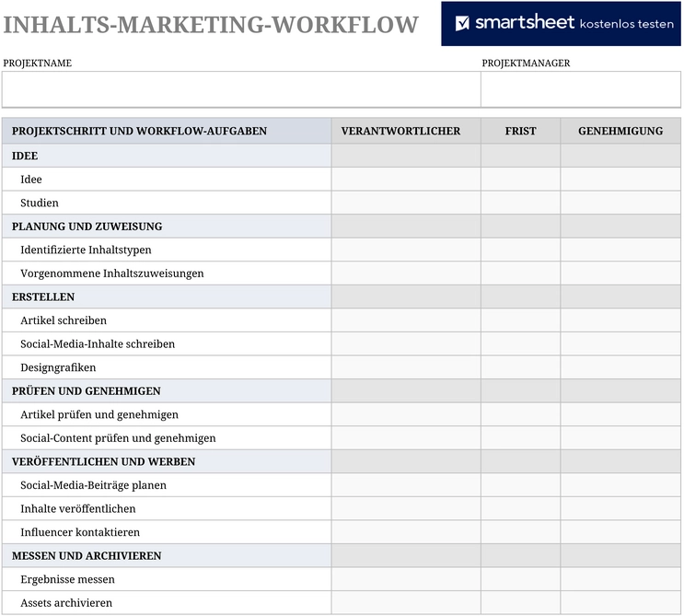
Task: Click 'Inhalte veröffentlichen' task label
Action: pyautogui.click(x=78, y=509)
